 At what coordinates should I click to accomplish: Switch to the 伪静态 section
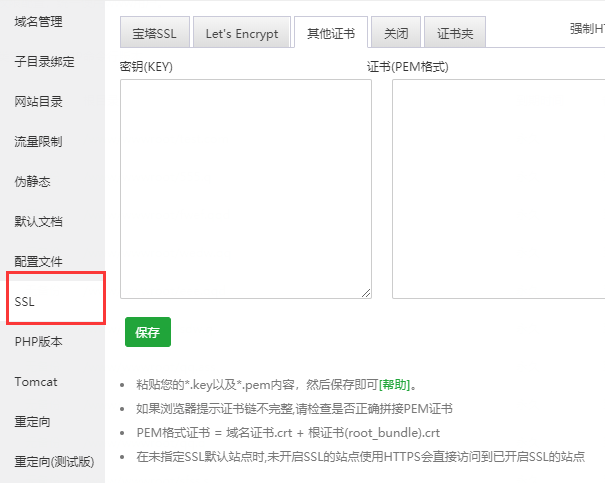point(32,181)
